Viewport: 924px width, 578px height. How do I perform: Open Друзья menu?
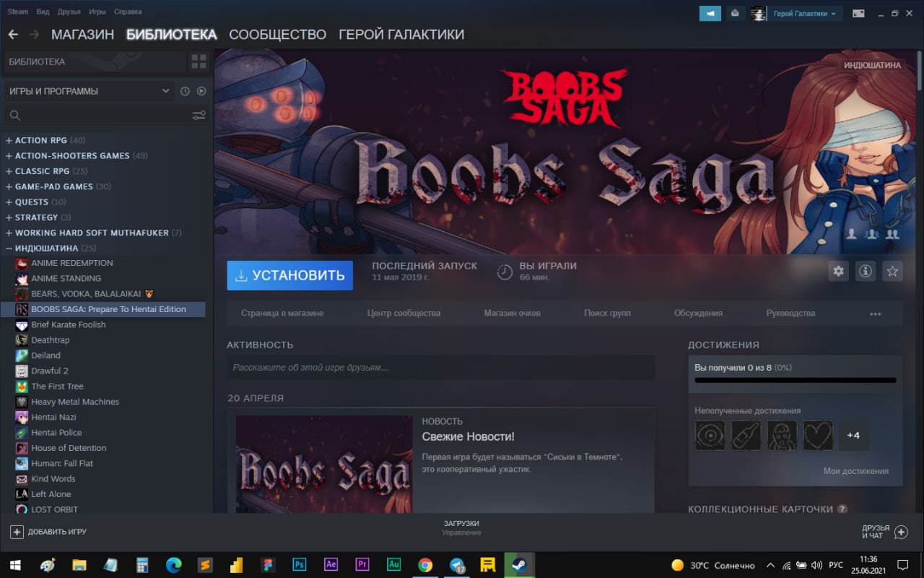tap(69, 12)
